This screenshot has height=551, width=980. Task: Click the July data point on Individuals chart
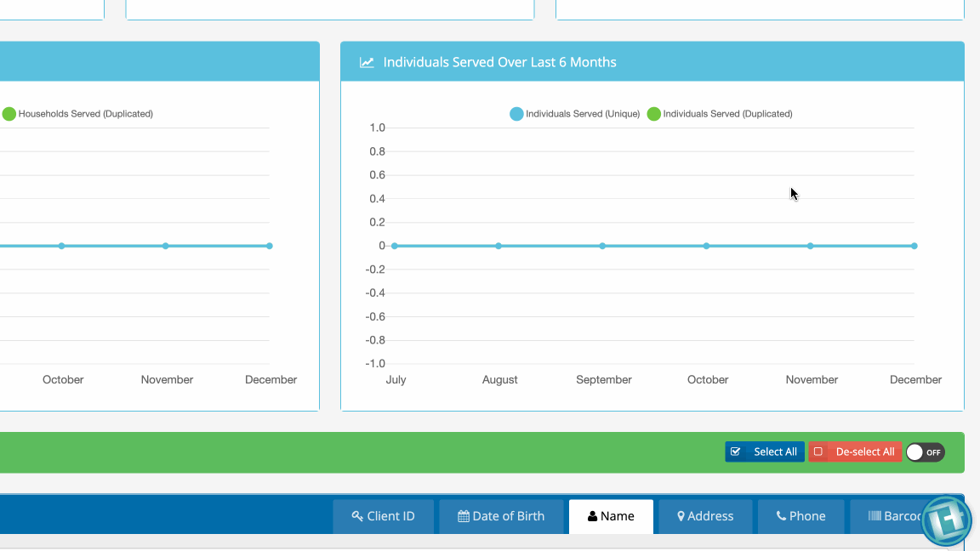point(395,246)
